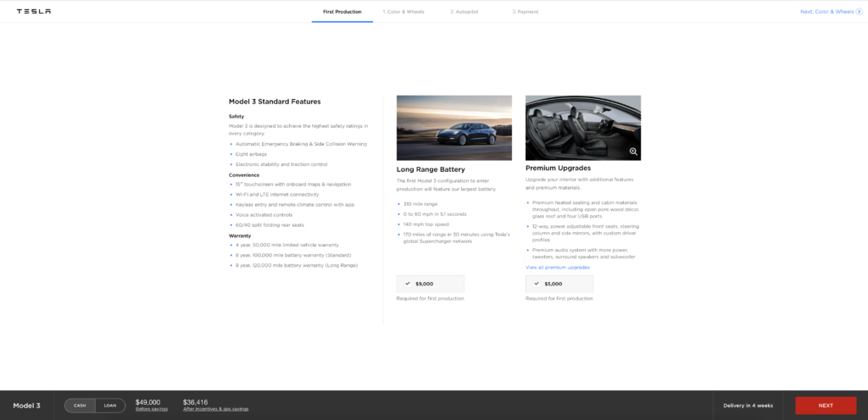Viewport: 868px width, 420px height.
Task: Open the Before savings link
Action: 152,410
